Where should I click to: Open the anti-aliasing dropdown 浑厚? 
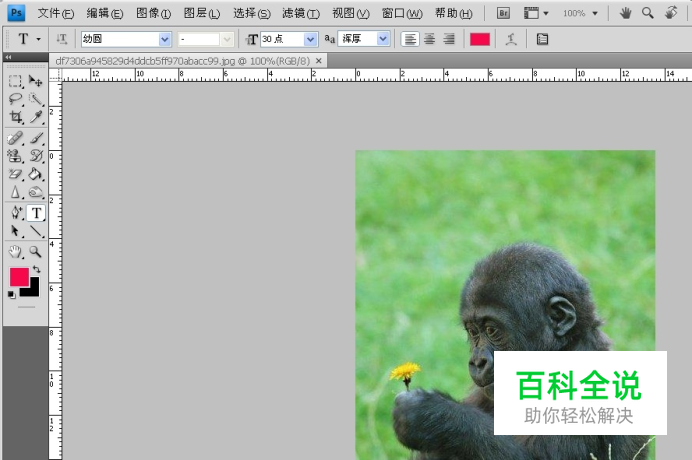[x=383, y=39]
